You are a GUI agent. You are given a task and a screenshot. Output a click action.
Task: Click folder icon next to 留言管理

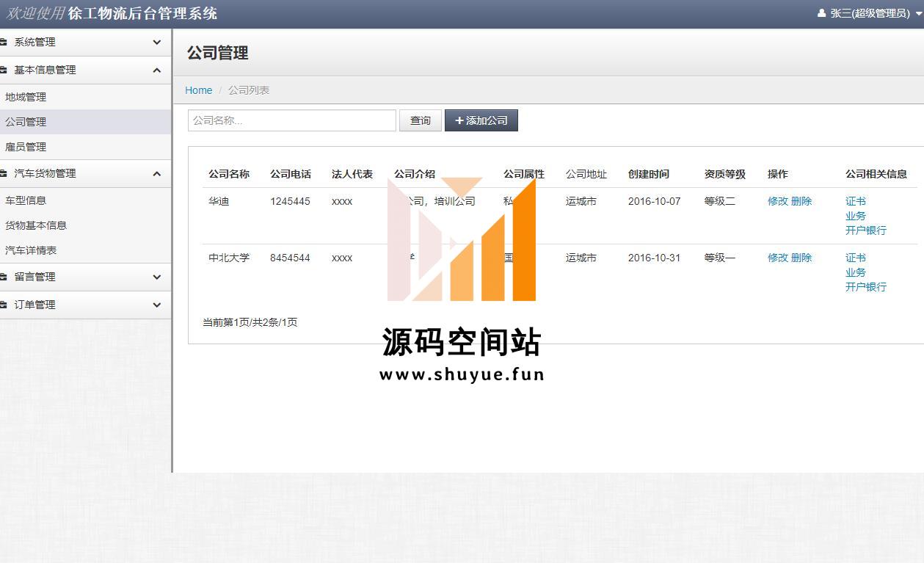coord(4,277)
